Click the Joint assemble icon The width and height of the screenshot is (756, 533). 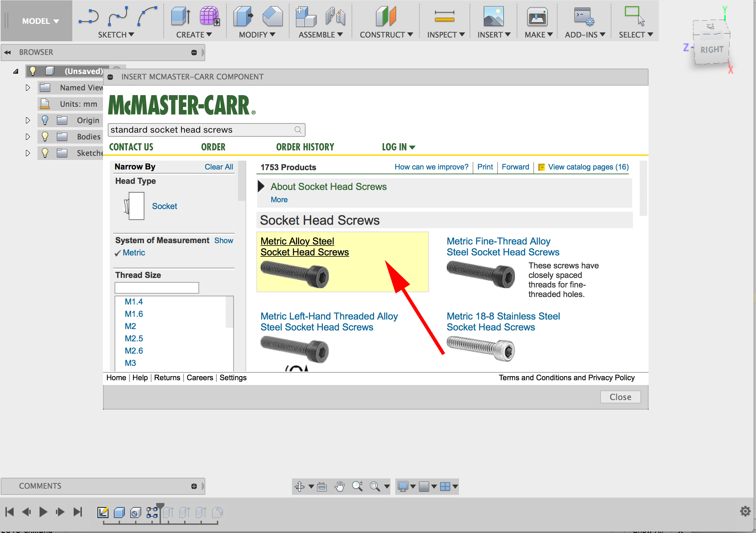click(x=335, y=16)
